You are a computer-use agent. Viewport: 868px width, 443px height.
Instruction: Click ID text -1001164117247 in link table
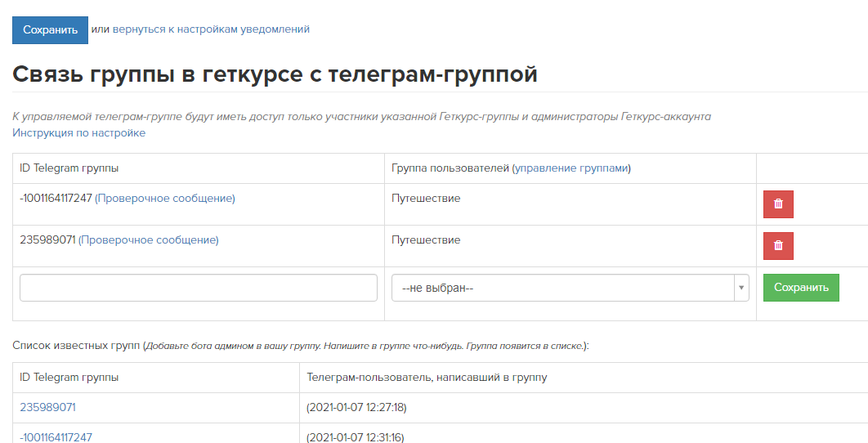point(56,199)
